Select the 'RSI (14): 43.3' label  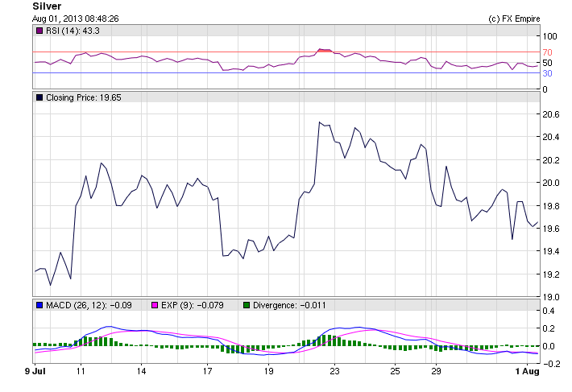tap(76, 31)
